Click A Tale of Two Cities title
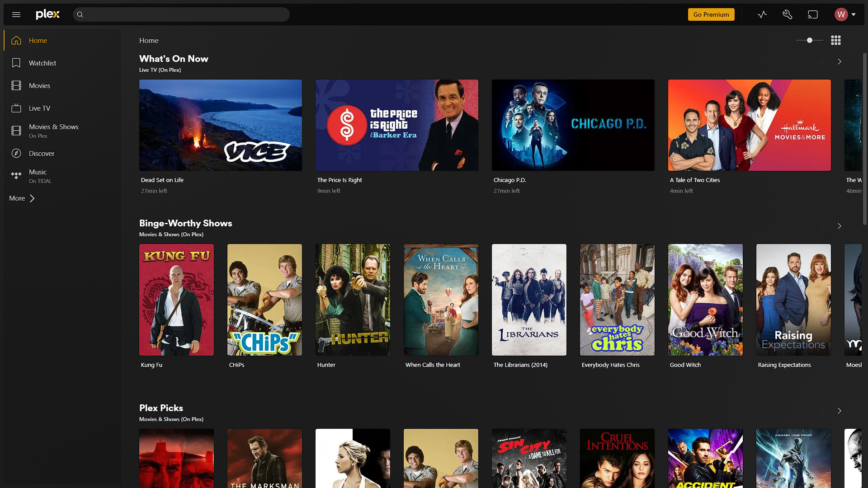This screenshot has height=488, width=868. [x=695, y=180]
